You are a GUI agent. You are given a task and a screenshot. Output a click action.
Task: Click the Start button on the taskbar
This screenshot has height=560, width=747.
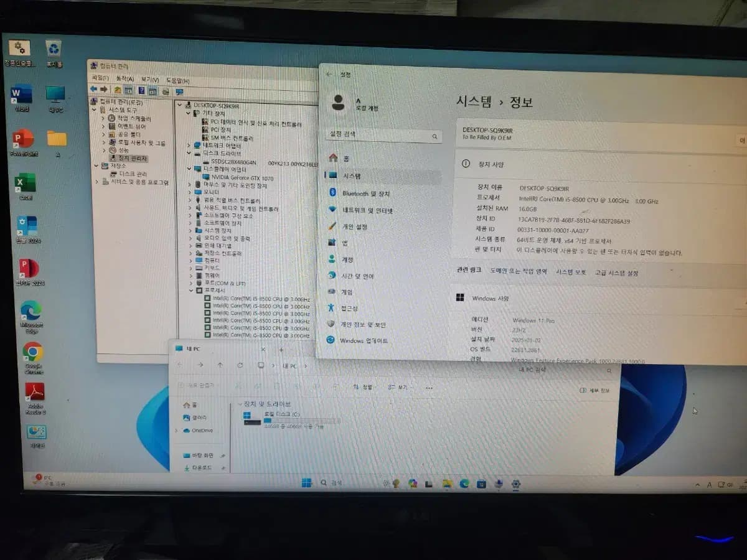click(306, 483)
